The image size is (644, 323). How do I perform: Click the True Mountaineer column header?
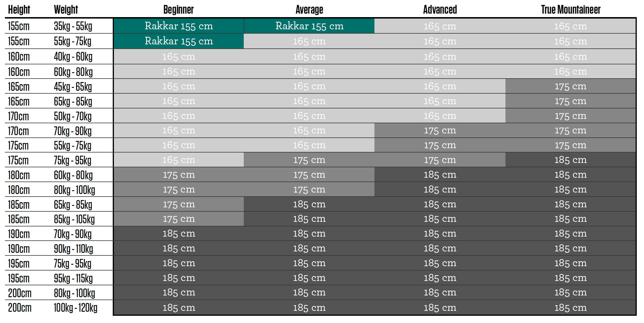571,10
